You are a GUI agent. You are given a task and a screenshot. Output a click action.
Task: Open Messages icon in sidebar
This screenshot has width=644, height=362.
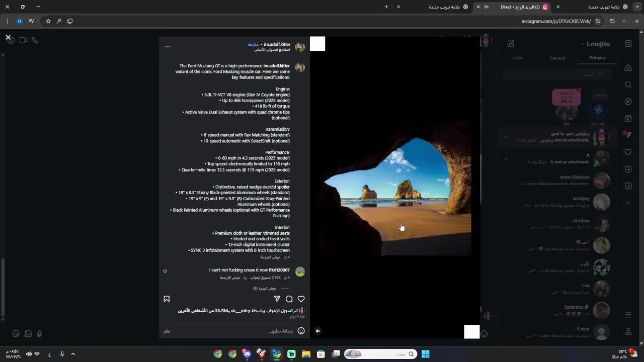628,135
